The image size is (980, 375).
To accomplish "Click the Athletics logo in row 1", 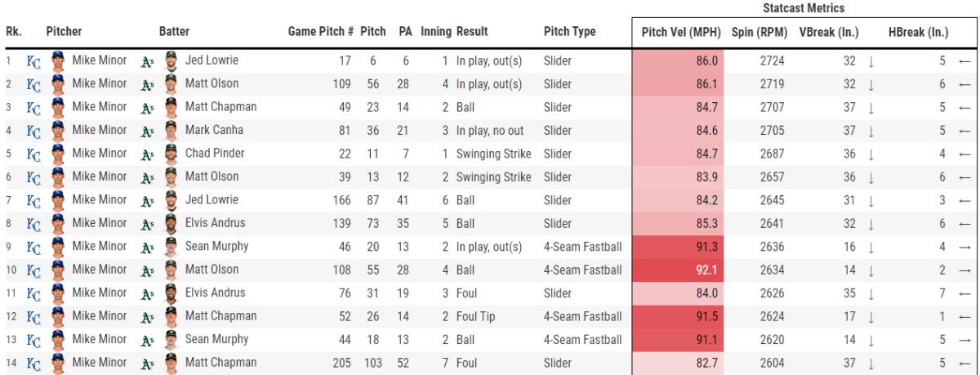I will click(x=147, y=60).
